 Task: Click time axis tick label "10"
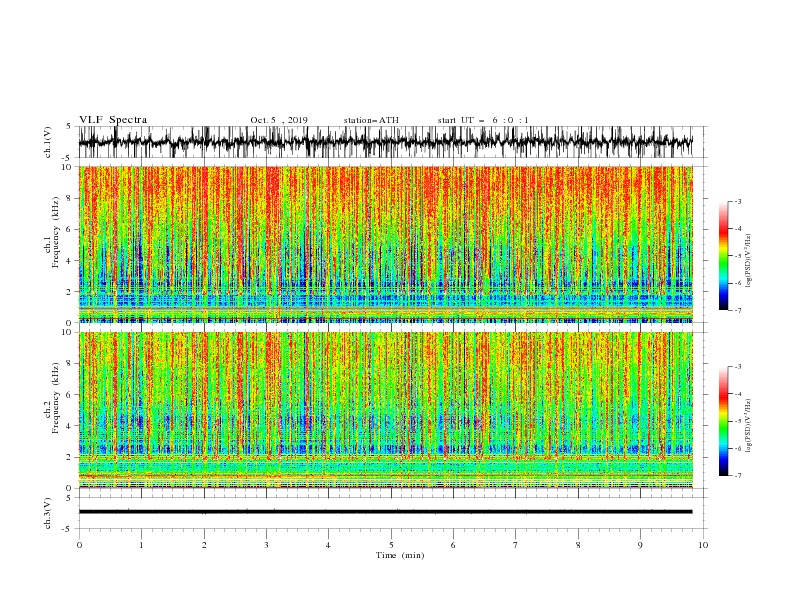click(x=703, y=545)
